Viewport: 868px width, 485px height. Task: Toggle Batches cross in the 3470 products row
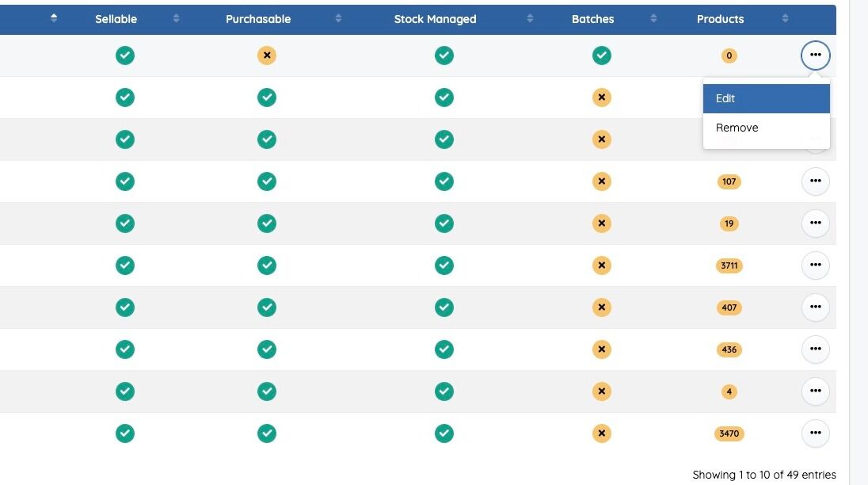coord(602,433)
